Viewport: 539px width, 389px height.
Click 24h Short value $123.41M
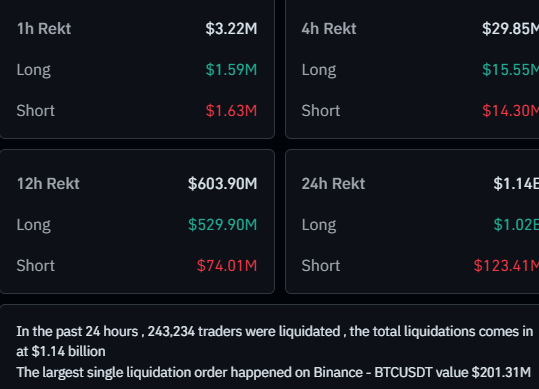click(x=506, y=266)
